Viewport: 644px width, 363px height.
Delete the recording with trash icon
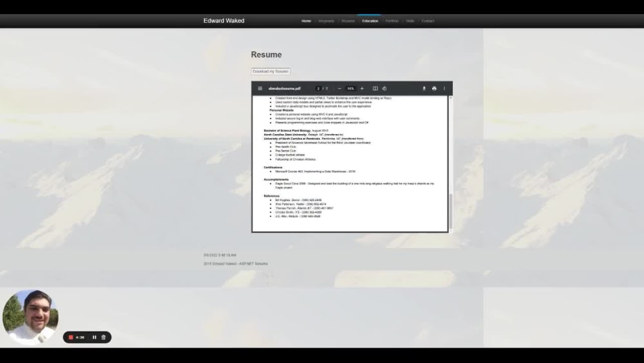pos(104,337)
